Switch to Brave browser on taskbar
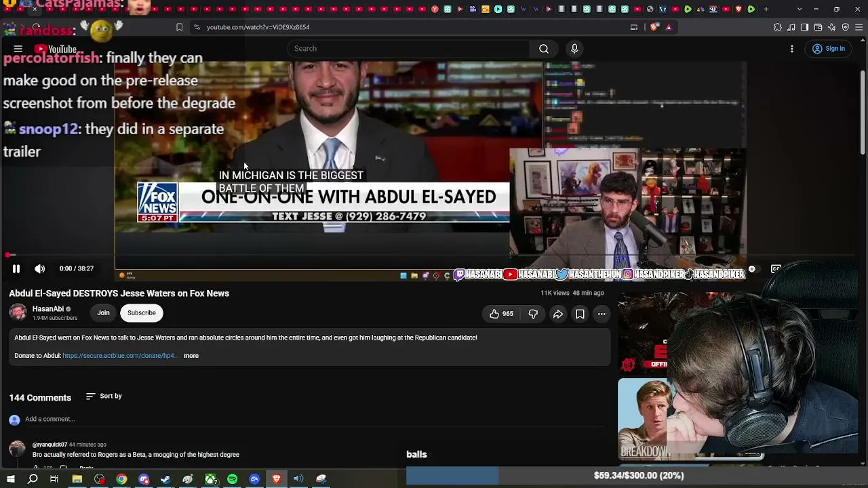The height and width of the screenshot is (488, 868). click(x=277, y=479)
